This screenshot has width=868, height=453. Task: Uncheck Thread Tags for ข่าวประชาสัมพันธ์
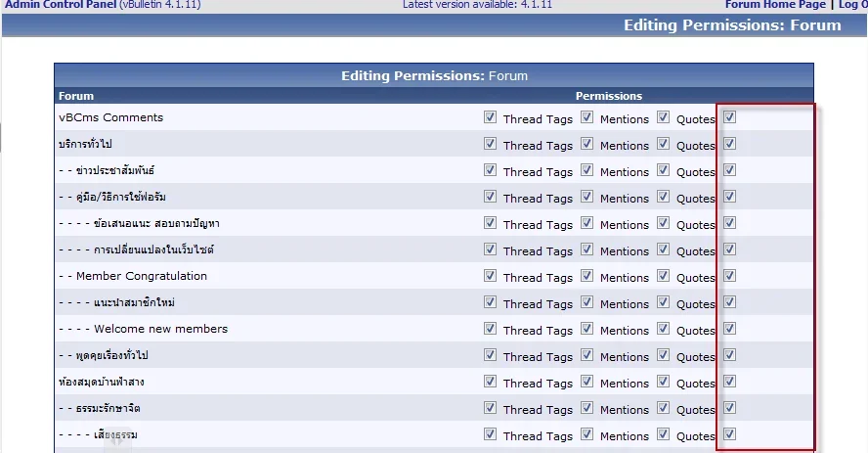point(490,170)
